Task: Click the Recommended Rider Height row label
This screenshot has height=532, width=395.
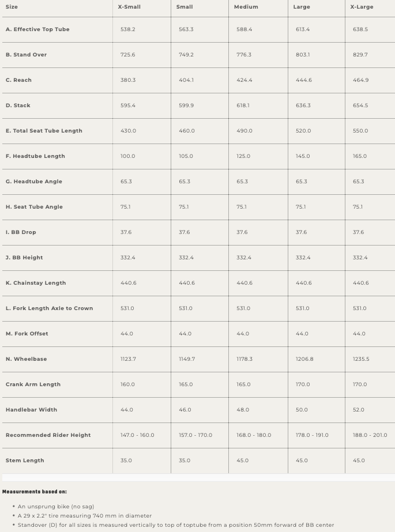Action: click(x=48, y=435)
